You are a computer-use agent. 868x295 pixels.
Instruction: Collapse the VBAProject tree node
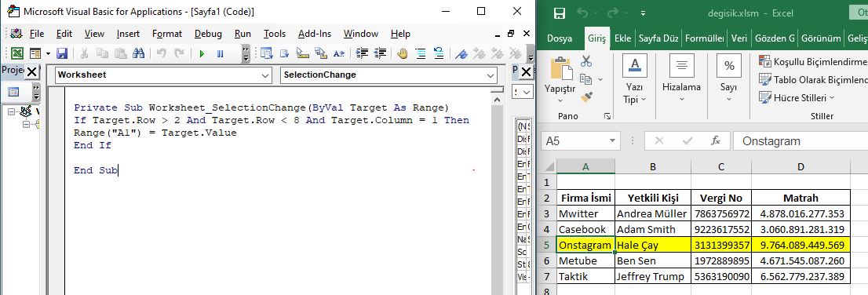pyautogui.click(x=12, y=111)
